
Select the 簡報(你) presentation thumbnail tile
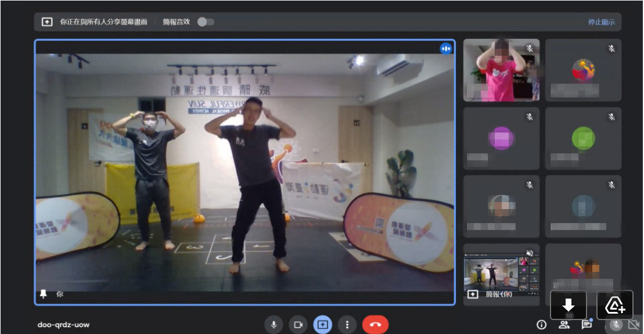[x=502, y=274]
